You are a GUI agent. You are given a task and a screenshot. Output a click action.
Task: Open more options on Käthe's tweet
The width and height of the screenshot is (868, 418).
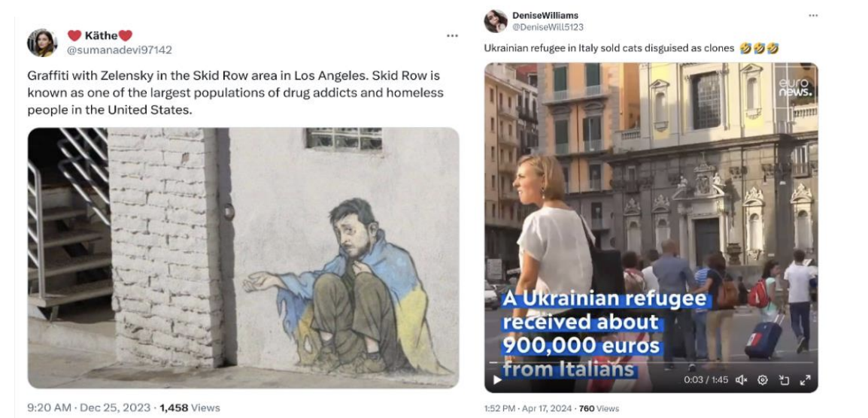(451, 35)
